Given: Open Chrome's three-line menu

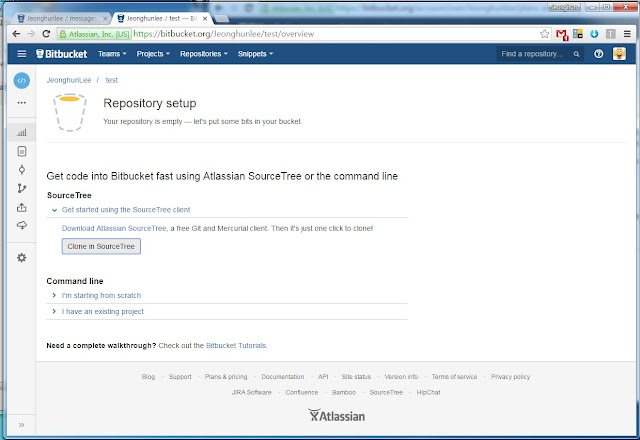Looking at the screenshot, I should (x=627, y=34).
